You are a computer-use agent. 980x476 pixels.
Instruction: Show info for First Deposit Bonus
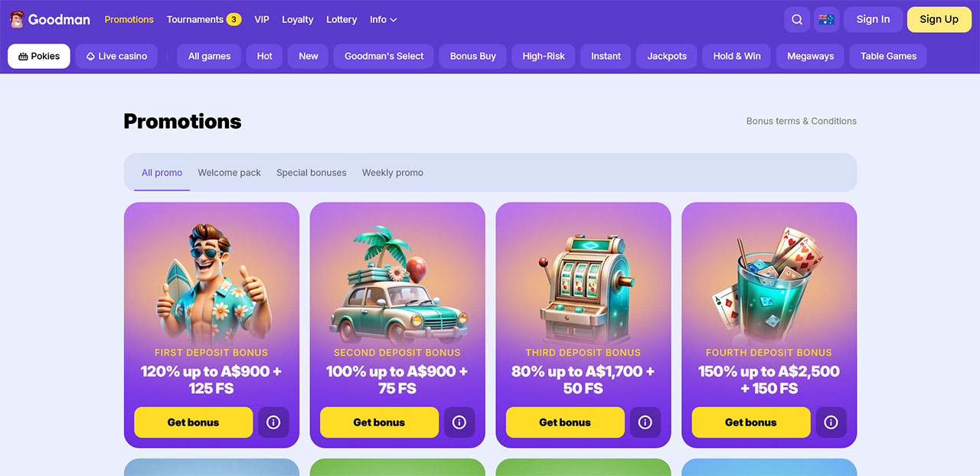coord(273,422)
